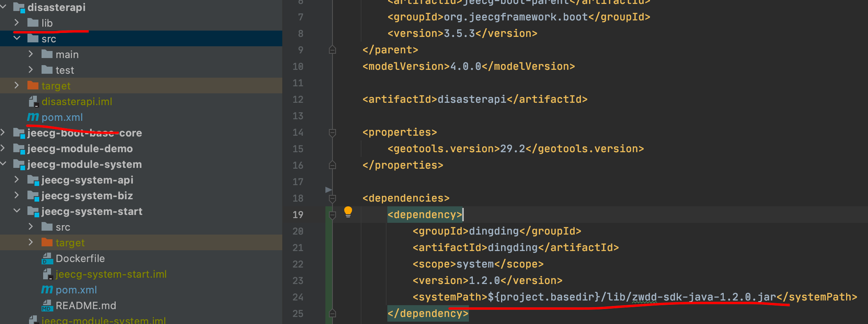This screenshot has height=324, width=868.
Task: Click the jeecg-module-demo module folder icon
Action: pos(19,149)
